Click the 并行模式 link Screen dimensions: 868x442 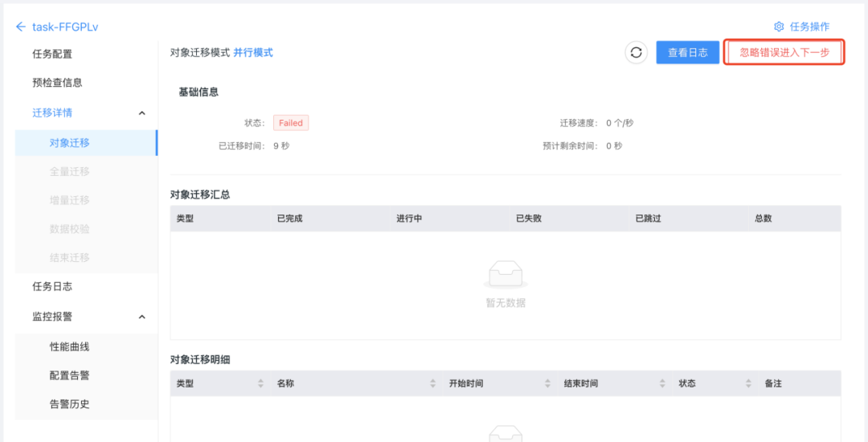[x=253, y=52]
